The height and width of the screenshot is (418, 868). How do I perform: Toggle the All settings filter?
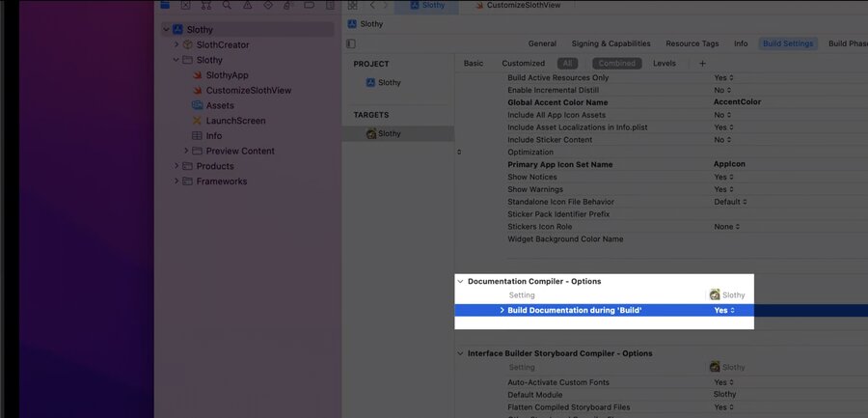coord(567,63)
